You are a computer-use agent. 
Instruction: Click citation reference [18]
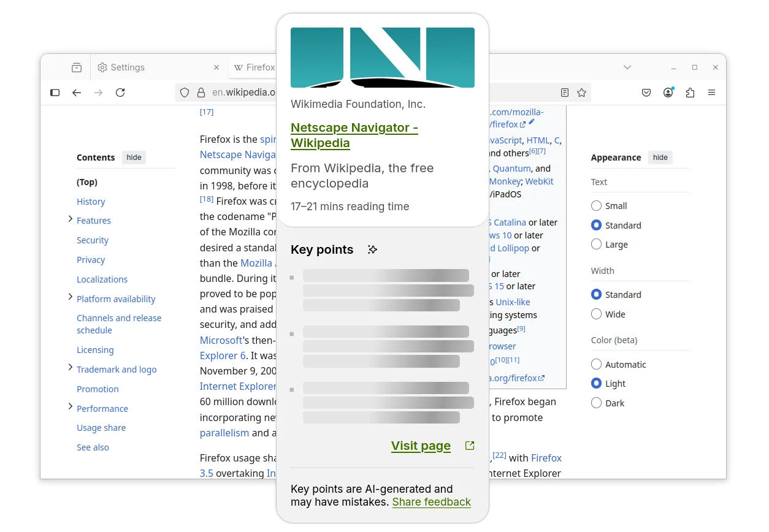(x=207, y=199)
